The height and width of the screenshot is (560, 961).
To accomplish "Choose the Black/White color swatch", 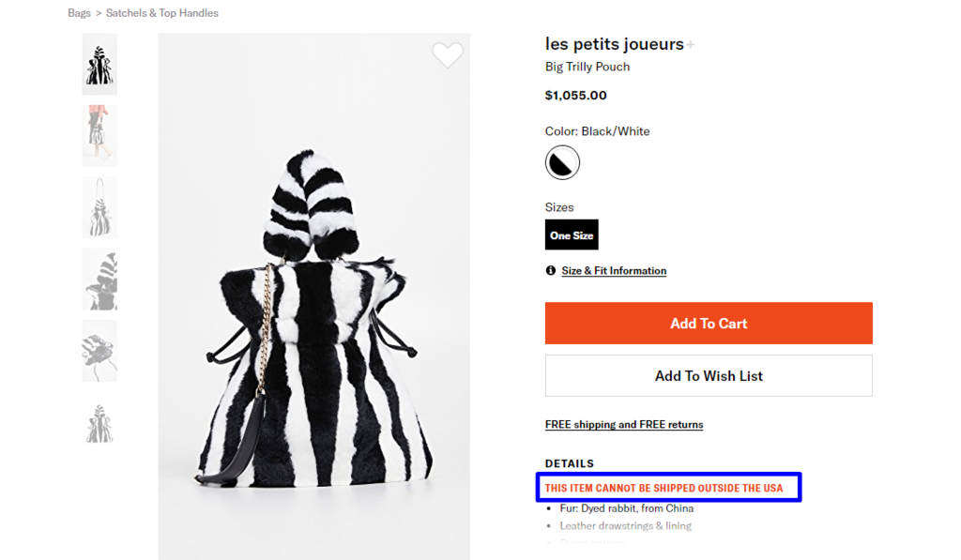I will coord(562,163).
